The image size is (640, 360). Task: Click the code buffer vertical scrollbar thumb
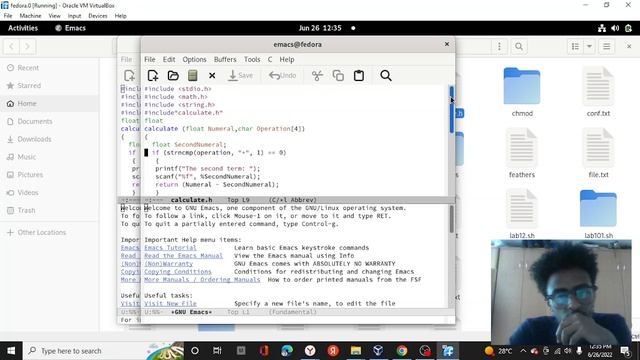(451, 109)
